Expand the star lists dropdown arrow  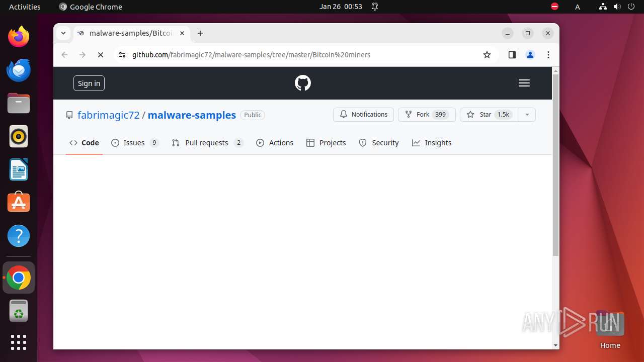click(x=527, y=115)
